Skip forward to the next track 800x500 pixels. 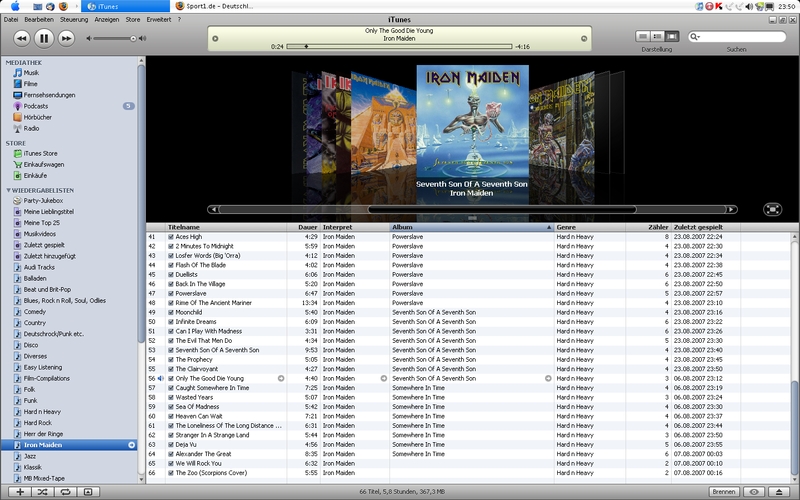(x=66, y=38)
